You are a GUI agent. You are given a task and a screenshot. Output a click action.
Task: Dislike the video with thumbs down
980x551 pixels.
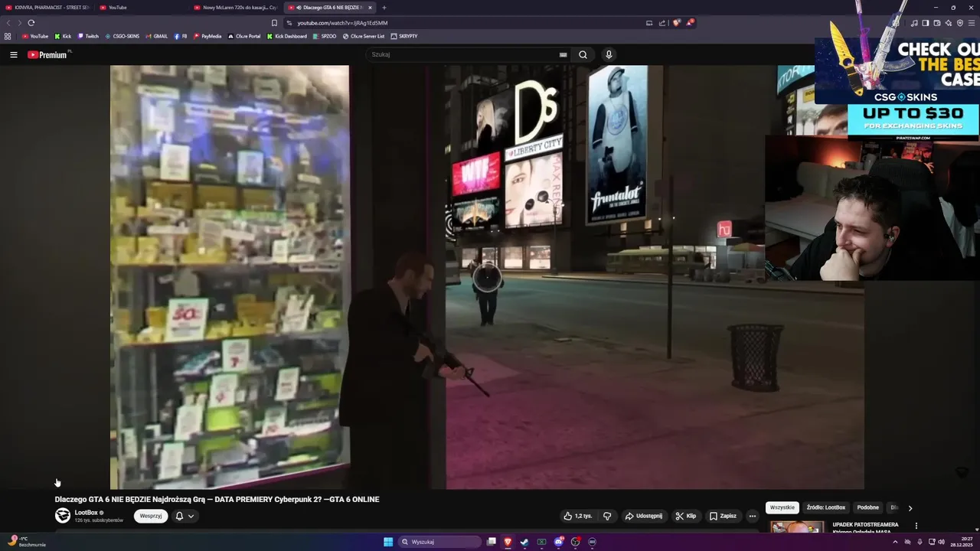pos(607,516)
